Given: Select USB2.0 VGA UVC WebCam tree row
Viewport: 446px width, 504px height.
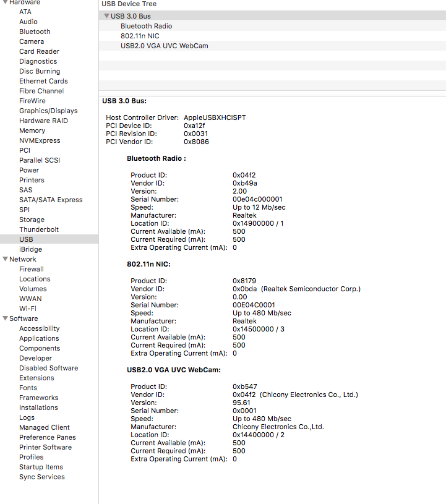Looking at the screenshot, I should pyautogui.click(x=272, y=46).
